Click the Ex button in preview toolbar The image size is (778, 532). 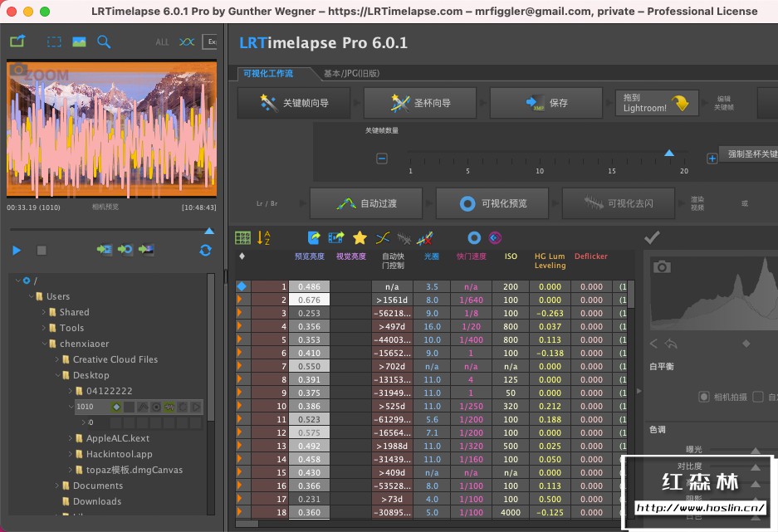pos(210,41)
